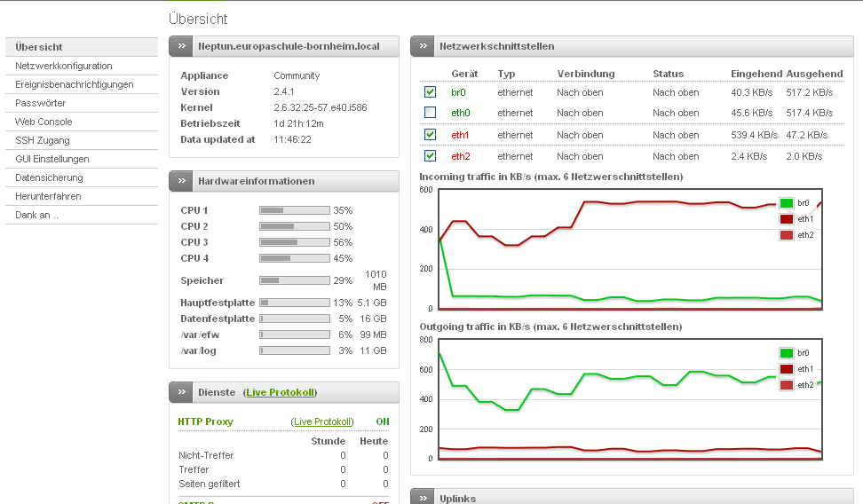
Task: Click Live Protokoll link in Dienste header
Action: 281,392
